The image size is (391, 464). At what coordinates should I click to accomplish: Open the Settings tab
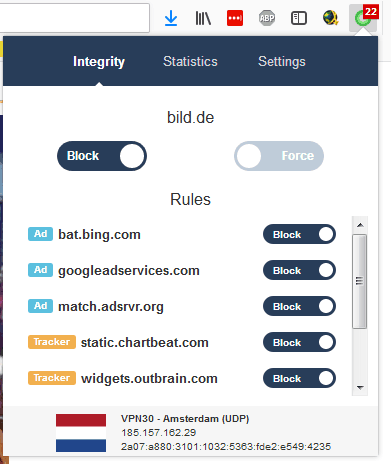(282, 62)
